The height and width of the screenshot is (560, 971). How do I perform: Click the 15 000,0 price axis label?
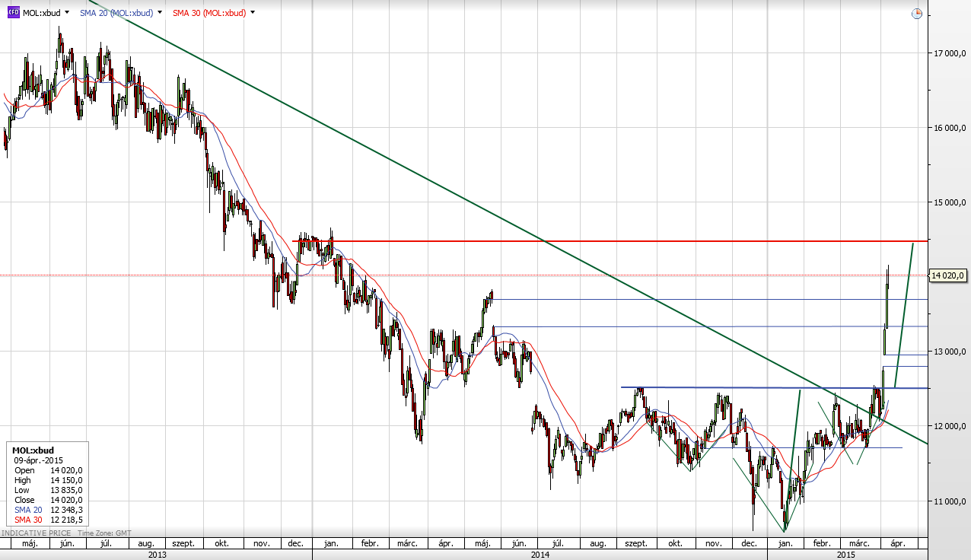pos(950,202)
